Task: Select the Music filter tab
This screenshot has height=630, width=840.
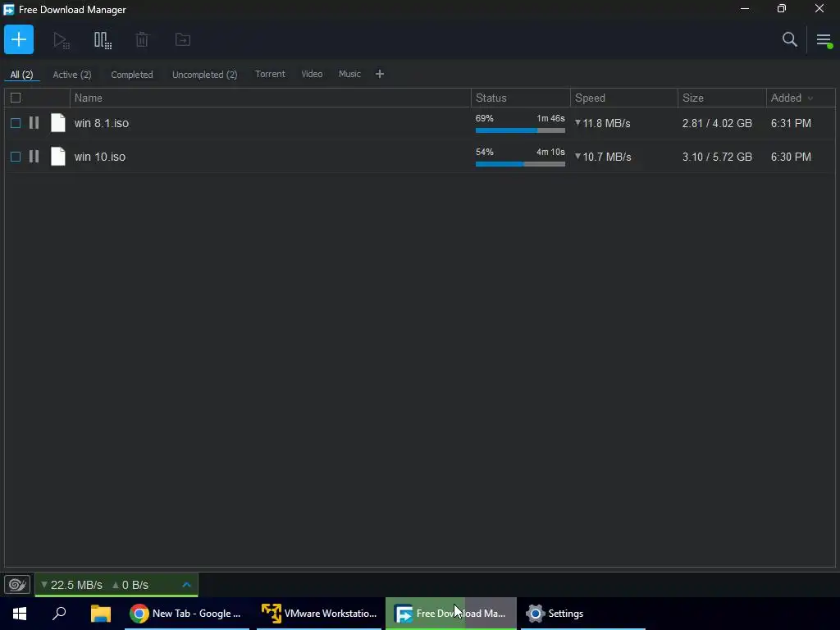Action: (x=349, y=74)
